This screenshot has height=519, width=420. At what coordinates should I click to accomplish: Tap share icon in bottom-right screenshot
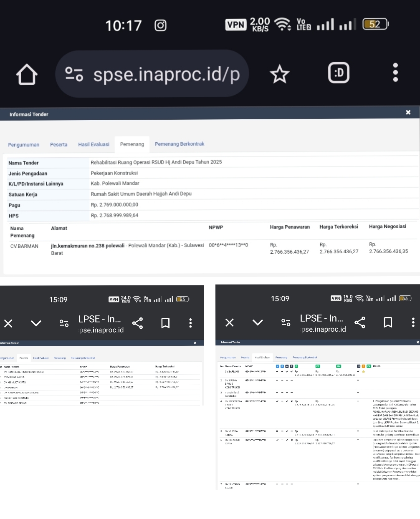(359, 322)
